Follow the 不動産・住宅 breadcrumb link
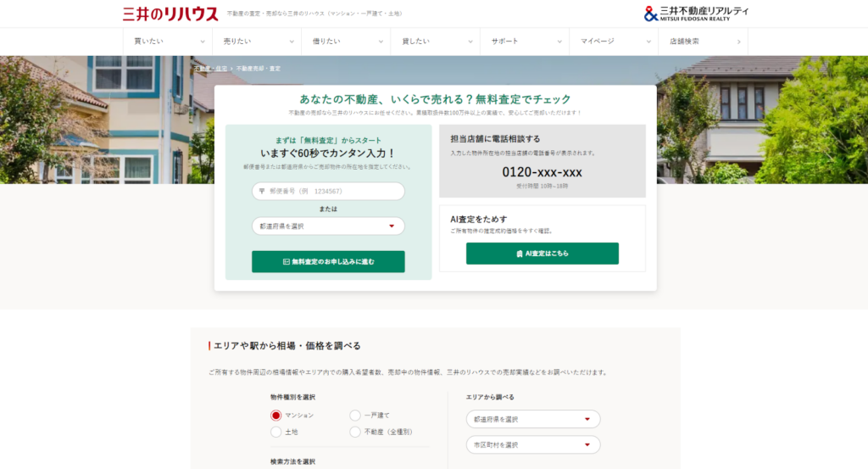The image size is (868, 469). coord(210,69)
